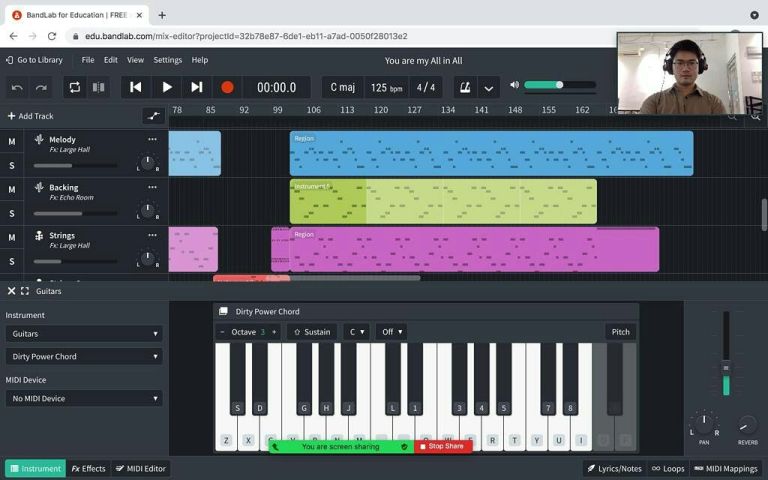Toggle the automation view button
768x480 pixels.
[153, 116]
